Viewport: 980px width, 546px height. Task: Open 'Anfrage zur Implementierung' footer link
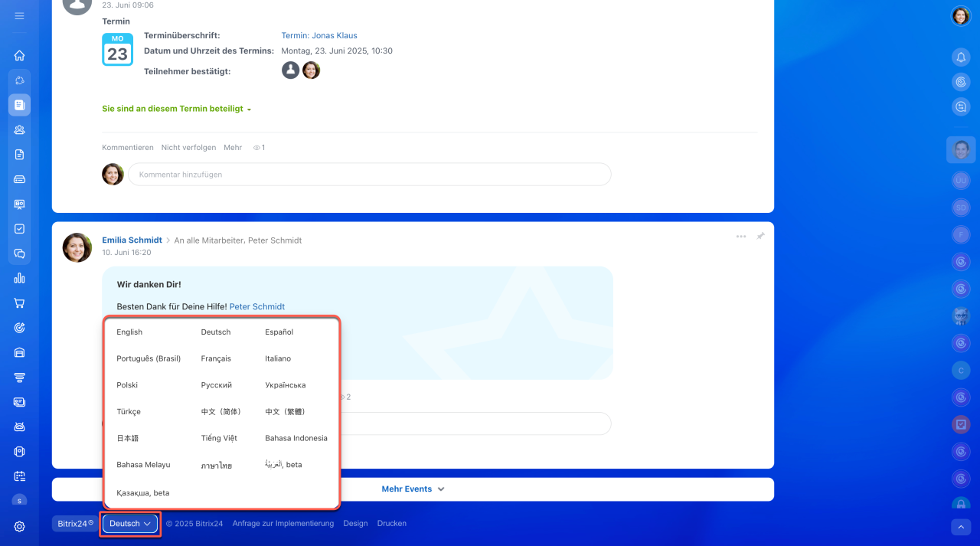283,524
